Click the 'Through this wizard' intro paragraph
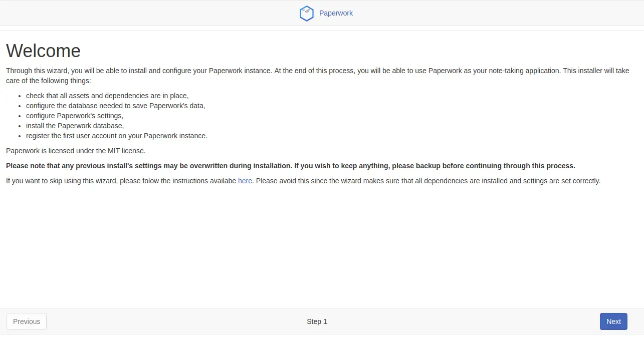The image size is (644, 337). click(318, 76)
